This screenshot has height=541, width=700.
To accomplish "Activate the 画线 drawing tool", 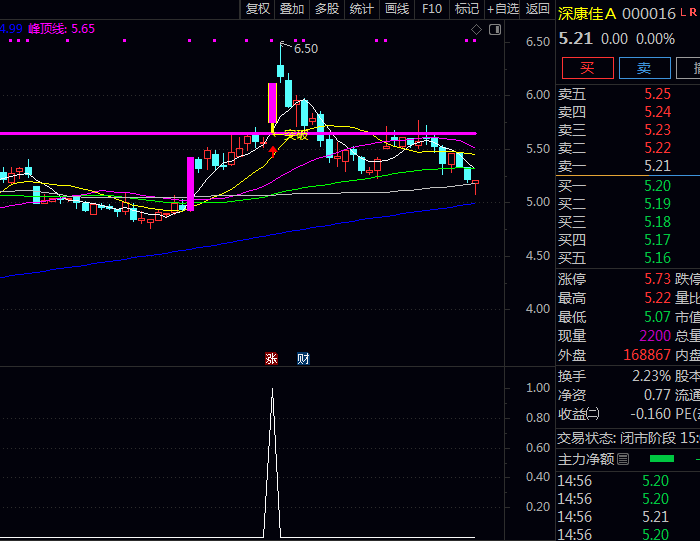I will [396, 9].
